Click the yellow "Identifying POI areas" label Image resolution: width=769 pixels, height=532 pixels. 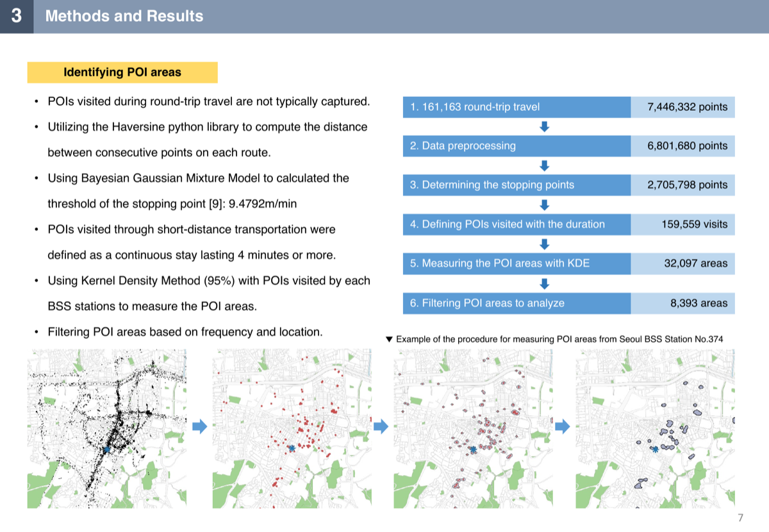(x=122, y=72)
